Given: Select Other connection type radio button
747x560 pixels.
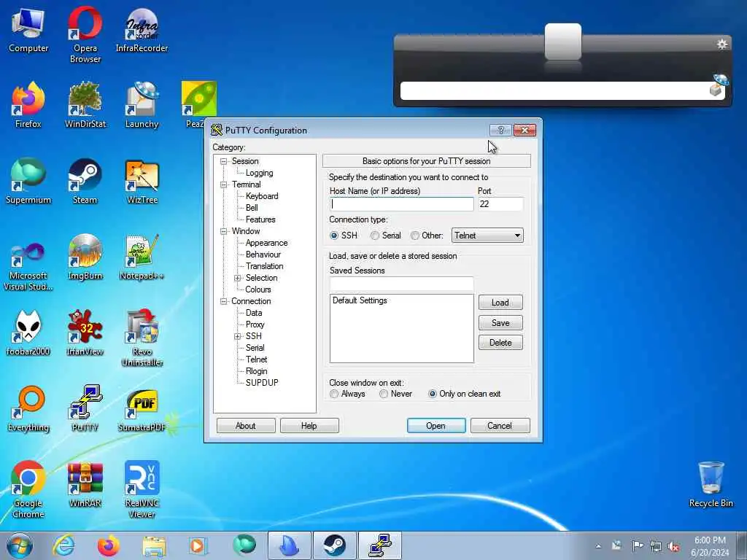Looking at the screenshot, I should (415, 236).
